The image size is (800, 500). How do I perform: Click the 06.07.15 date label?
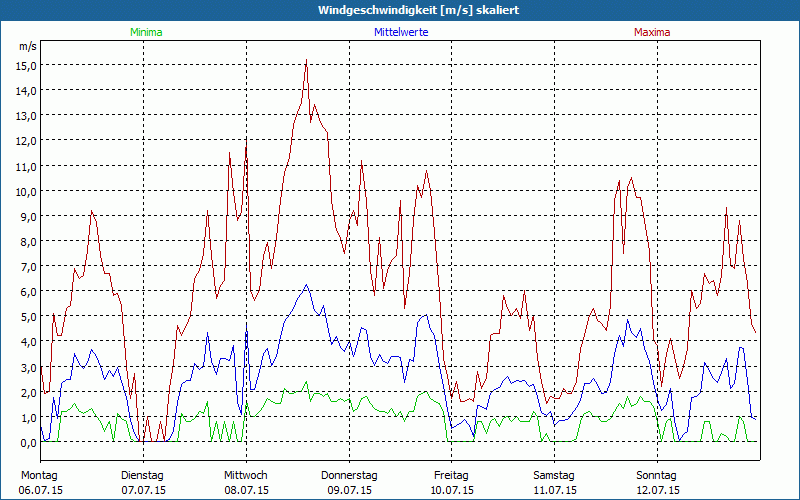42,490
